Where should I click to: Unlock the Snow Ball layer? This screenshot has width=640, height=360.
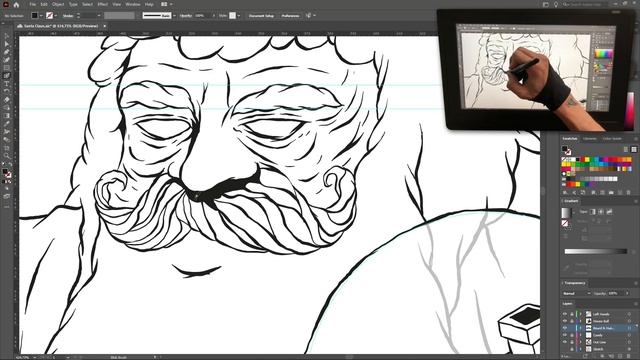click(x=572, y=321)
